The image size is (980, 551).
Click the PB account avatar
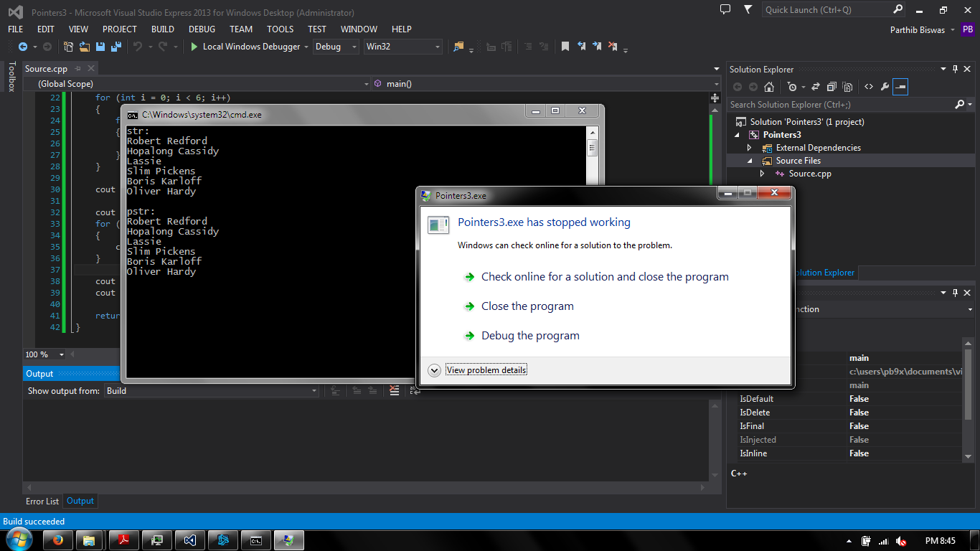point(968,29)
